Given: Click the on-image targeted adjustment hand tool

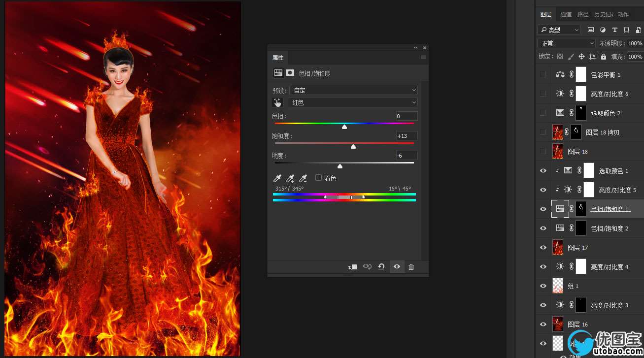Looking at the screenshot, I should pos(278,102).
